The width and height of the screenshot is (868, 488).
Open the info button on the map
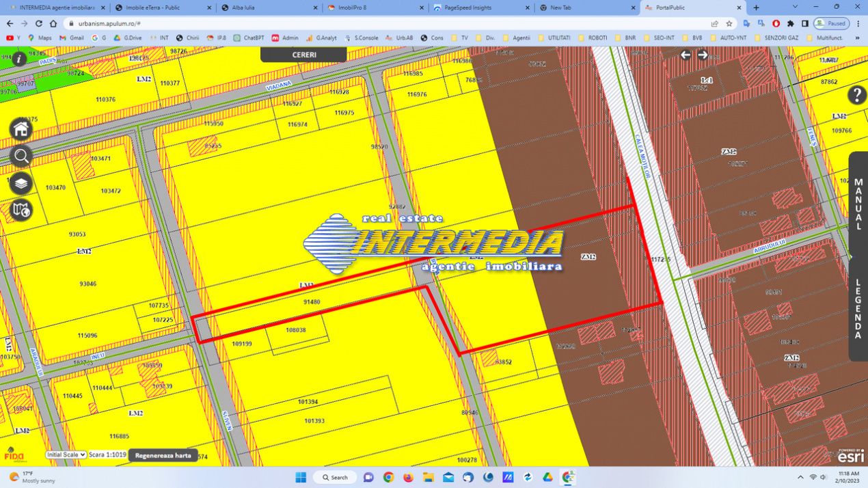pos(19,59)
